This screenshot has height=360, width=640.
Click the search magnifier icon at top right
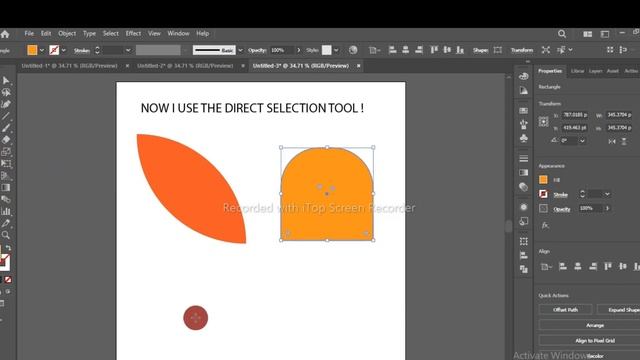[562, 34]
